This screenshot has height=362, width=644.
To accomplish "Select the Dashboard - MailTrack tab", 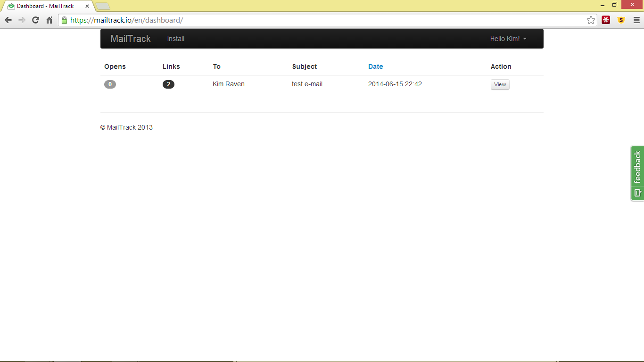I will coord(47,6).
